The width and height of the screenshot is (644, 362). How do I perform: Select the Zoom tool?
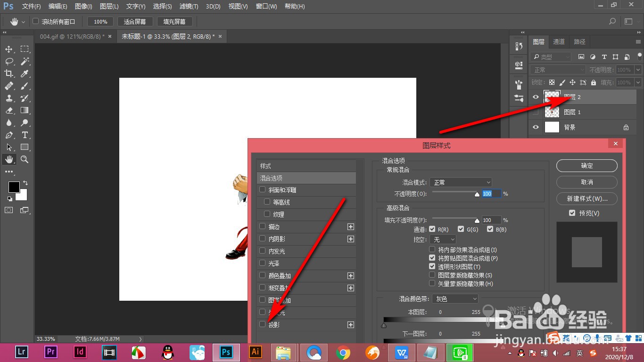pyautogui.click(x=25, y=159)
